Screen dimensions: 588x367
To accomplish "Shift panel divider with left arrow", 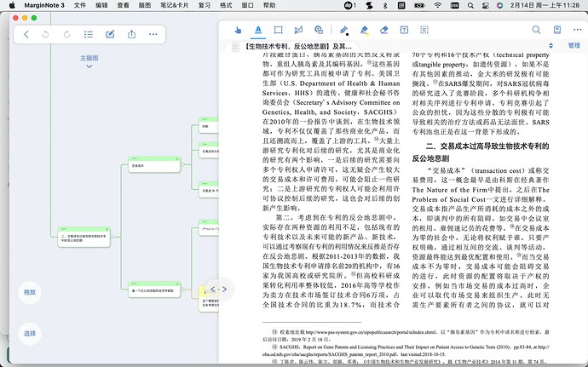I will [x=213, y=290].
